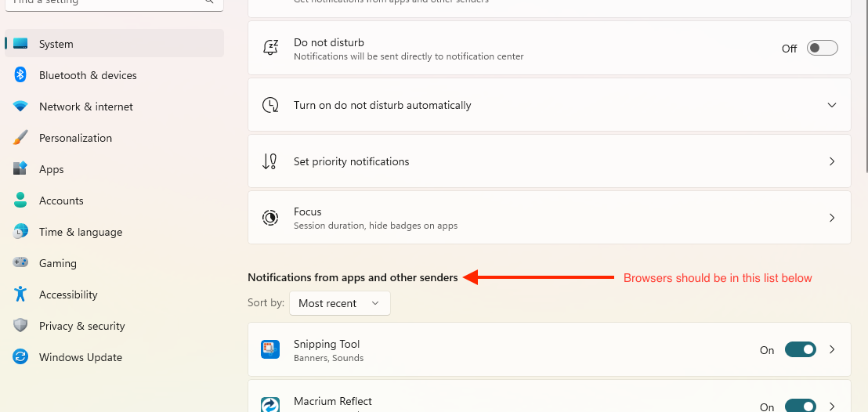Click the Personalization paintbrush icon
Image resolution: width=868 pixels, height=412 pixels.
pos(20,138)
